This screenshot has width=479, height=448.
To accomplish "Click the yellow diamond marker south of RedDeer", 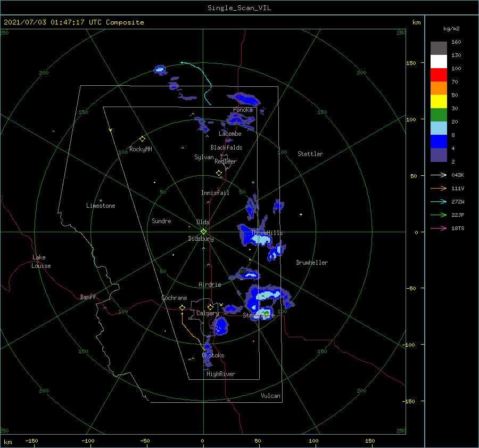I will click(219, 173).
